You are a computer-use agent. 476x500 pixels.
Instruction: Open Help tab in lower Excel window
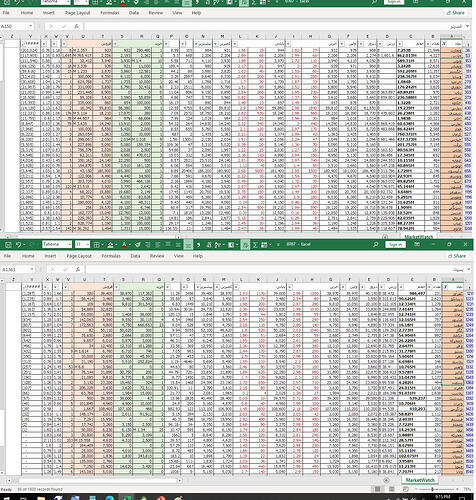click(198, 256)
